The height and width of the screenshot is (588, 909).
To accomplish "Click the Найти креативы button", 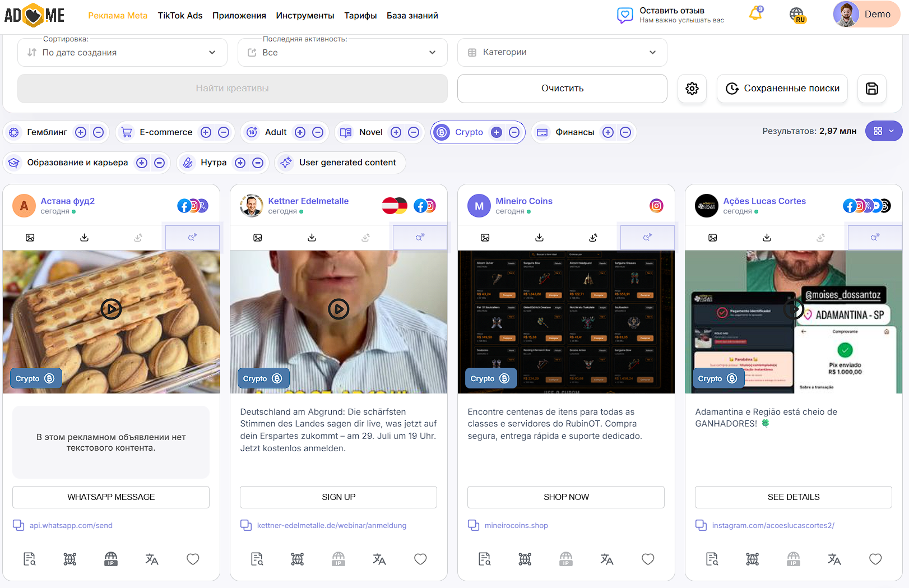I will (x=233, y=89).
